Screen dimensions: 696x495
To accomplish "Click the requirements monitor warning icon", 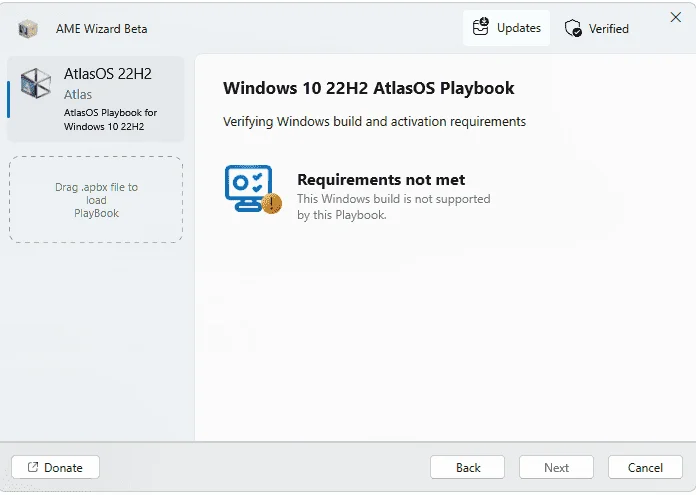I will click(253, 189).
